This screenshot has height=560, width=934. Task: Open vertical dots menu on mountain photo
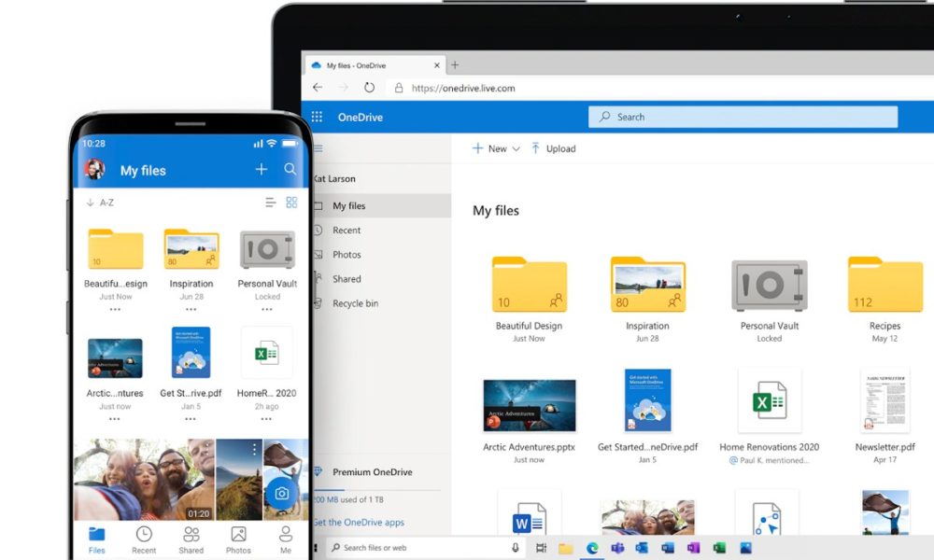254,449
